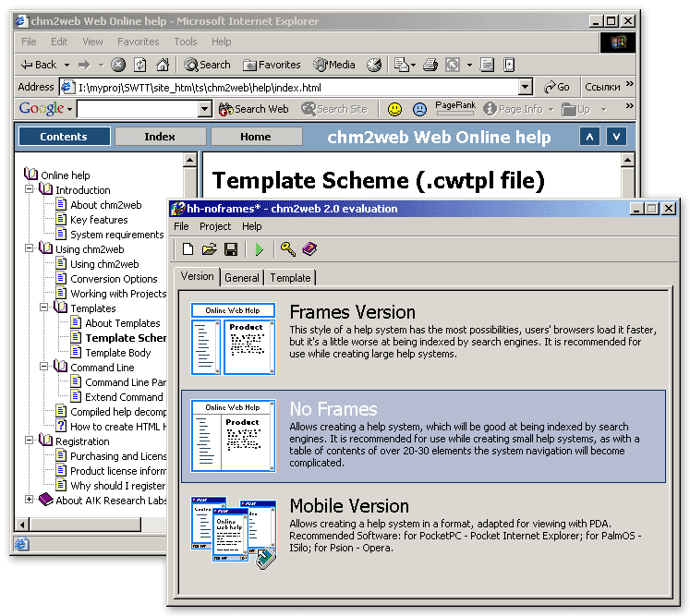Click the up arrow button in help header
Image resolution: width=690 pixels, height=616 pixels.
coord(589,137)
